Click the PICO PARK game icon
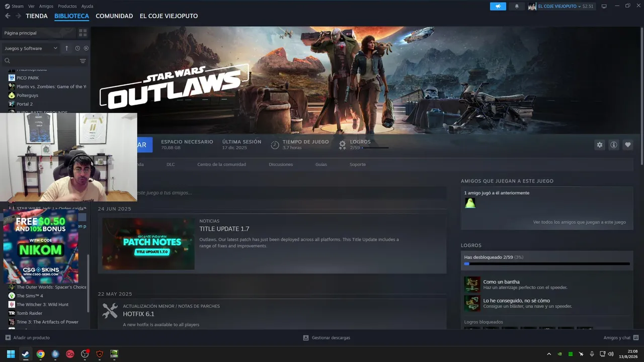 click(x=12, y=78)
